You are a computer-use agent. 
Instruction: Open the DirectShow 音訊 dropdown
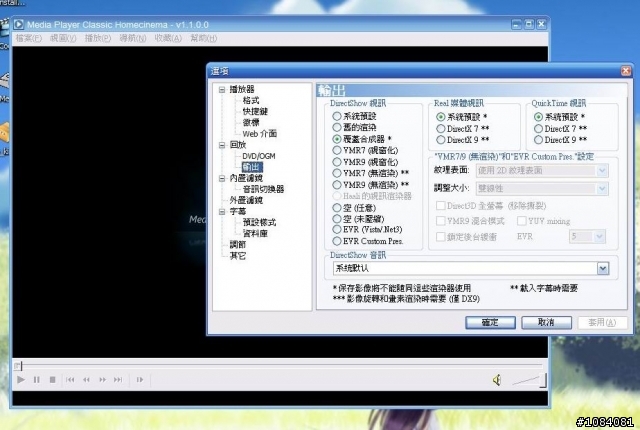pyautogui.click(x=603, y=268)
